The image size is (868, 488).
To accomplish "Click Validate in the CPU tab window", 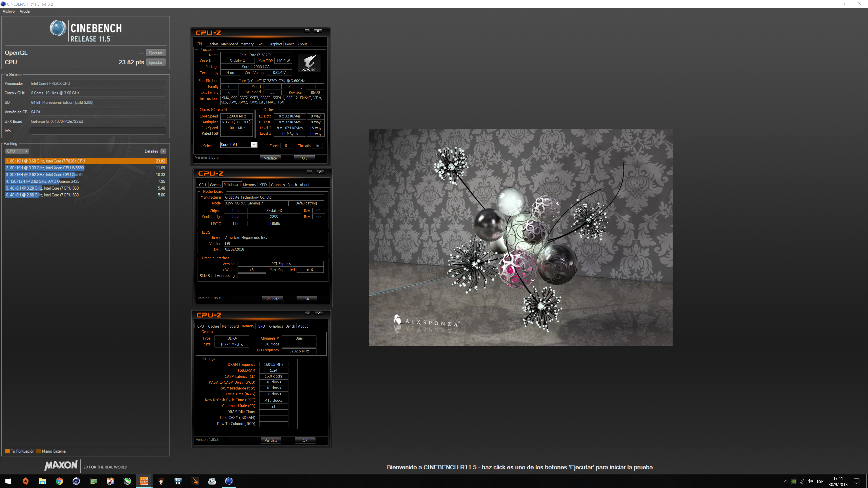I will click(x=270, y=158).
